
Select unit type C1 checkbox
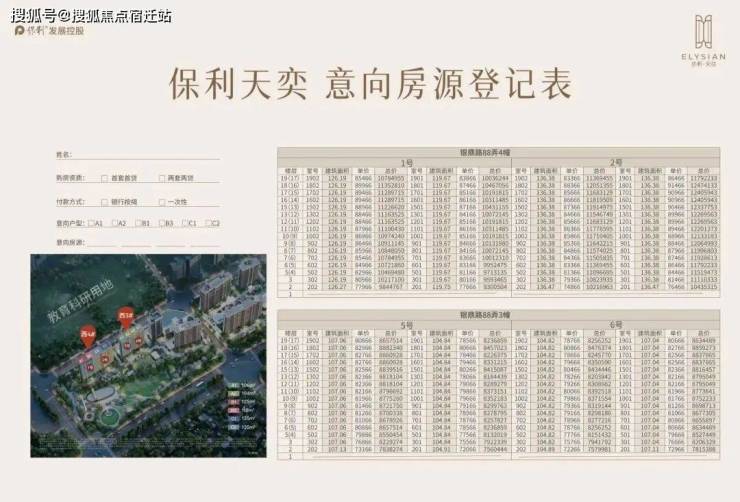185,223
